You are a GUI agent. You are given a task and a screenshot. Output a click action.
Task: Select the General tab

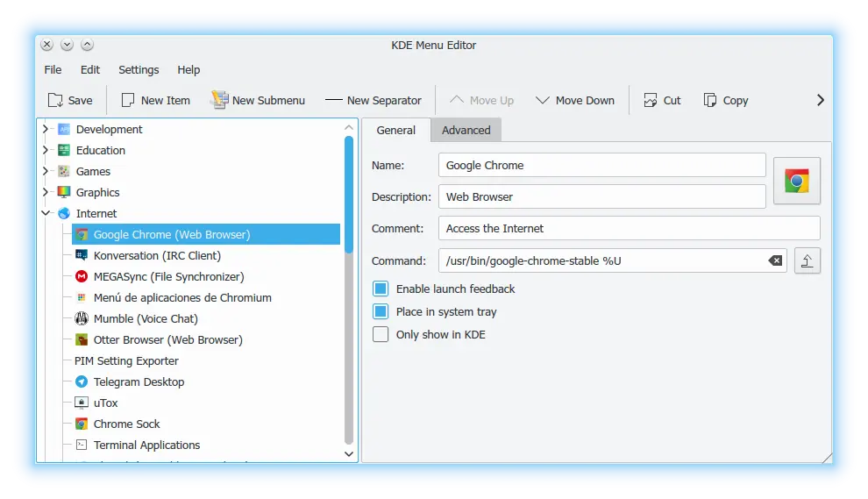(x=395, y=130)
